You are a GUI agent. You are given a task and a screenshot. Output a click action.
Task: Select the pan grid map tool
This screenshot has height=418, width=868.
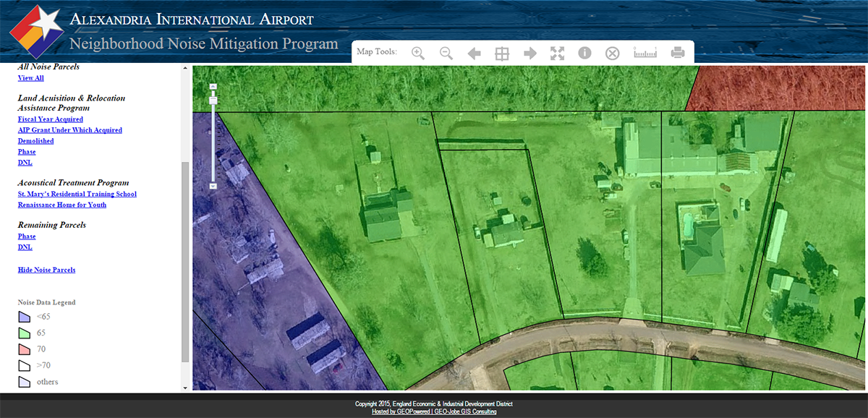click(502, 53)
